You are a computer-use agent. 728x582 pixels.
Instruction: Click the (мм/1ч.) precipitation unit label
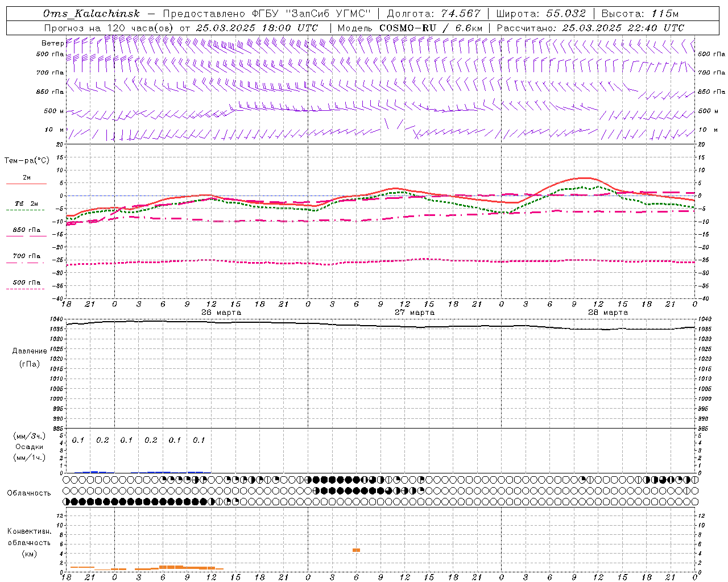click(x=30, y=458)
